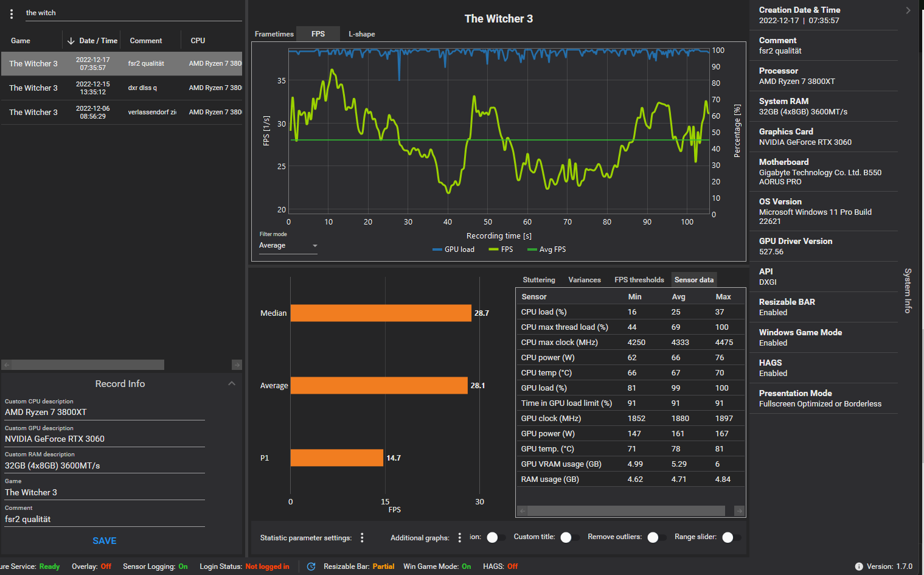The height and width of the screenshot is (575, 924).
Task: Toggle the Avg FPS legend entry
Action: [x=546, y=249]
